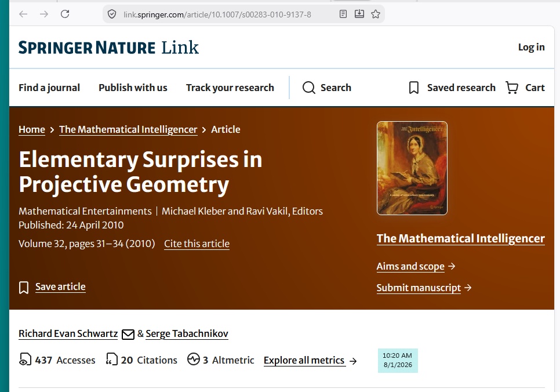
Task: Click Michael Kleber and Ravi Vakil, Editors text
Action: 242,211
